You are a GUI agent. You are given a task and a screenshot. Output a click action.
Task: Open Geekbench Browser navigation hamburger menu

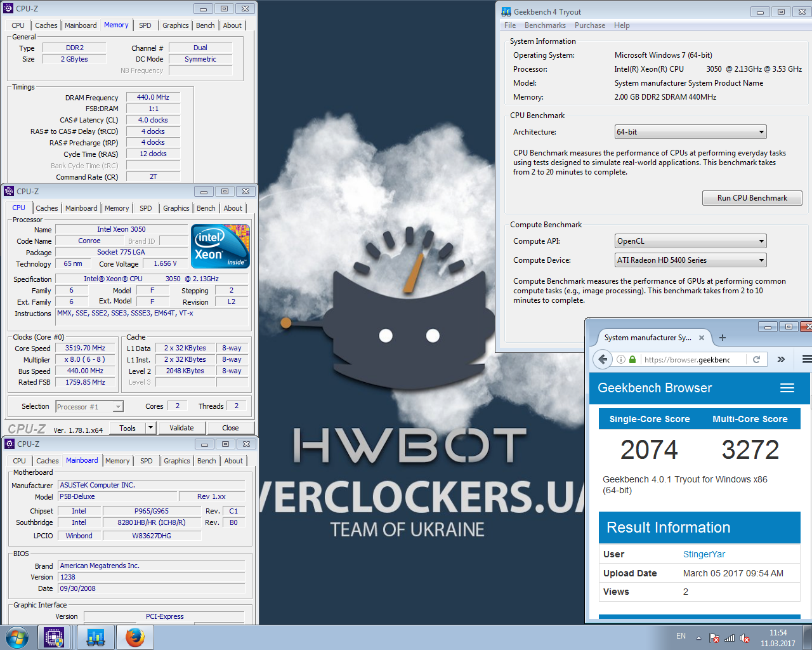[787, 388]
